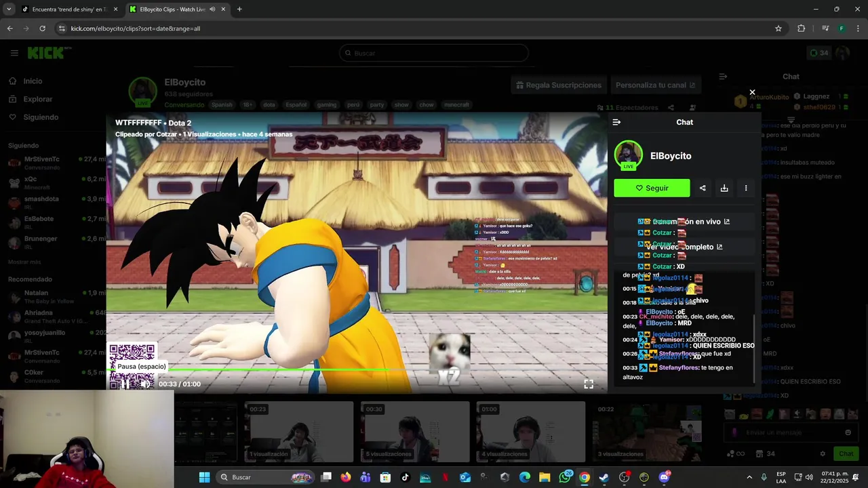Collapse the background chat panel
Viewport: 868px width, 488px height.
723,77
